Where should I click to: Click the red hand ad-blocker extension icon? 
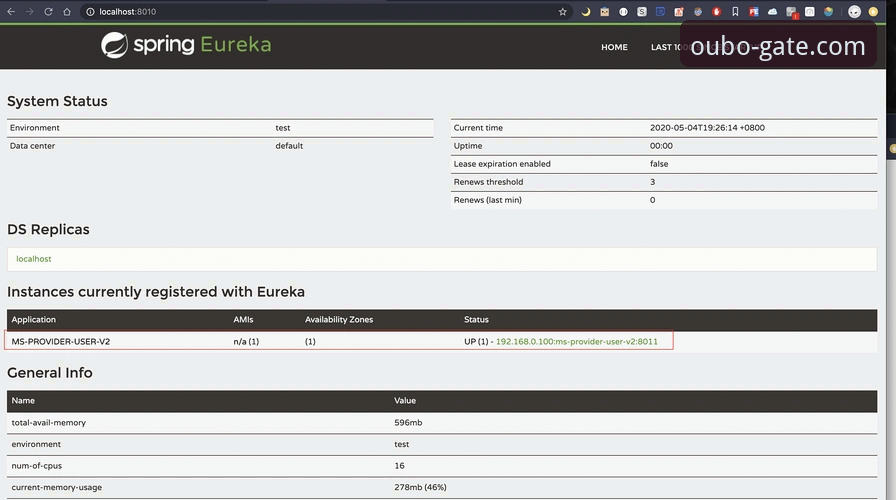[x=717, y=11]
